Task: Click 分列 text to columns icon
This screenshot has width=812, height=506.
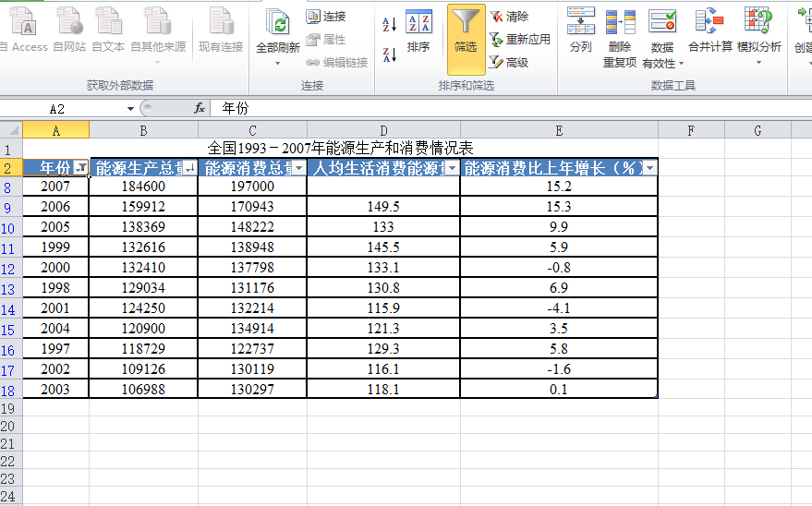Action: (x=580, y=32)
